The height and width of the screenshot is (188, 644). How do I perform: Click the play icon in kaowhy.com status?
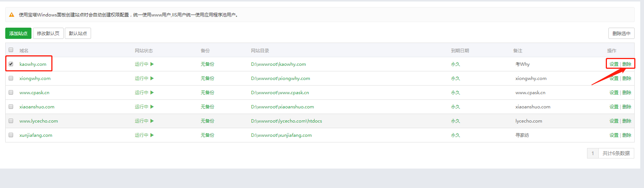pos(152,64)
